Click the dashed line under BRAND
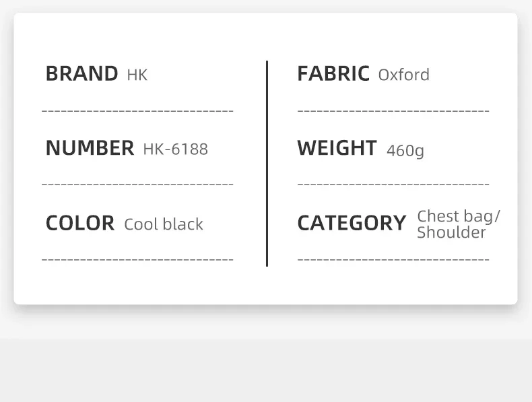Screen dimensions: 532x402 coord(137,110)
